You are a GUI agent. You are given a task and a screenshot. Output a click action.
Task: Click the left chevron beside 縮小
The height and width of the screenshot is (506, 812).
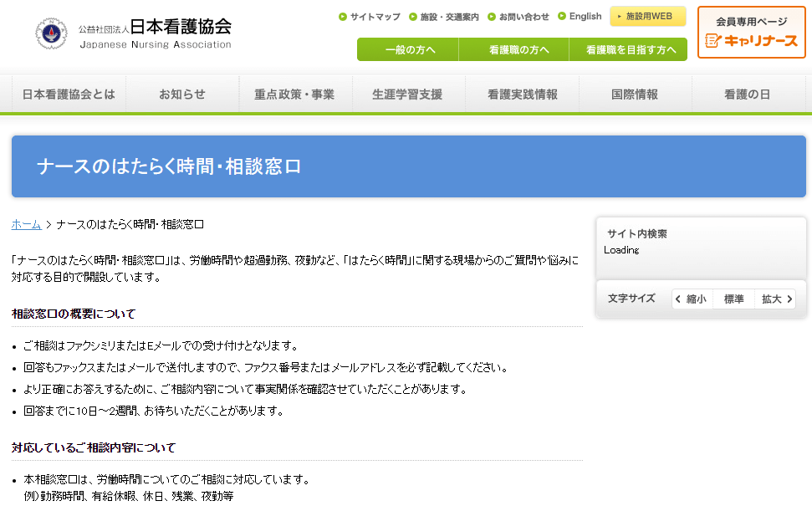[x=677, y=299]
